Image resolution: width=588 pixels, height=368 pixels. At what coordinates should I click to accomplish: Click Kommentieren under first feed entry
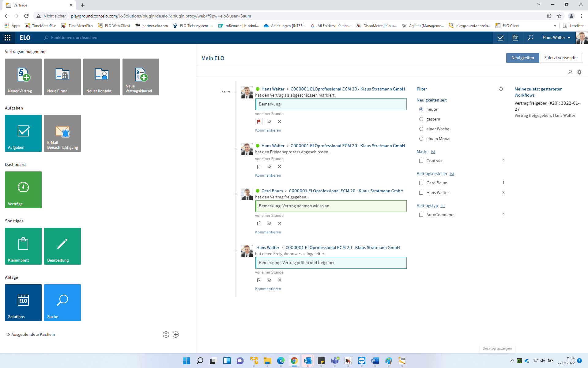(268, 130)
